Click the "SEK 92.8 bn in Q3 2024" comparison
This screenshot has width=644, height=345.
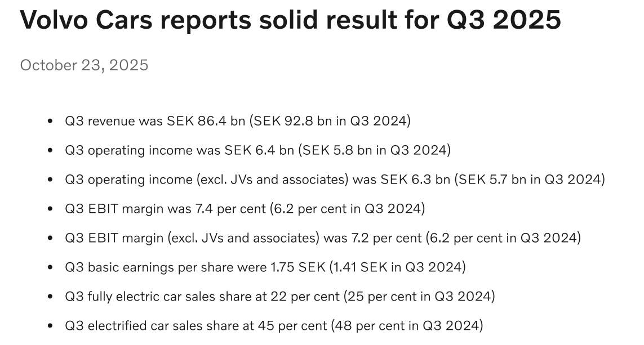(330, 121)
